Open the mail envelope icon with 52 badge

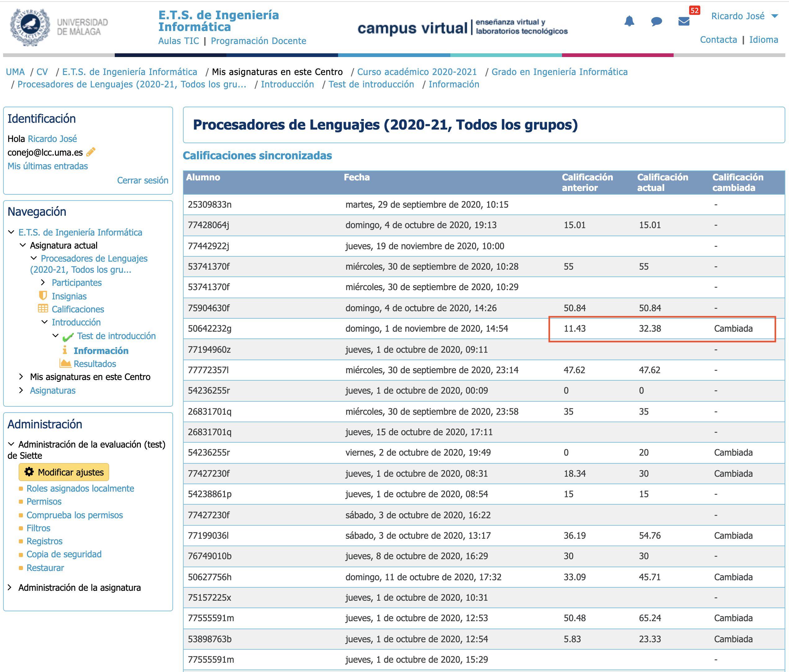(684, 21)
